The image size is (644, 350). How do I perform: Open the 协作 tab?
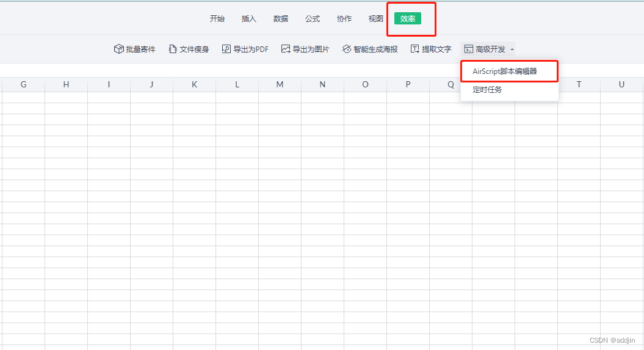[344, 18]
